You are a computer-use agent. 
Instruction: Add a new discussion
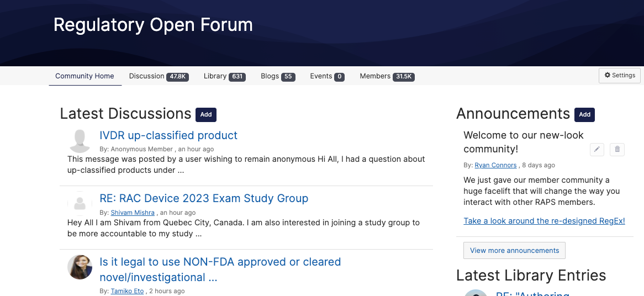[206, 114]
